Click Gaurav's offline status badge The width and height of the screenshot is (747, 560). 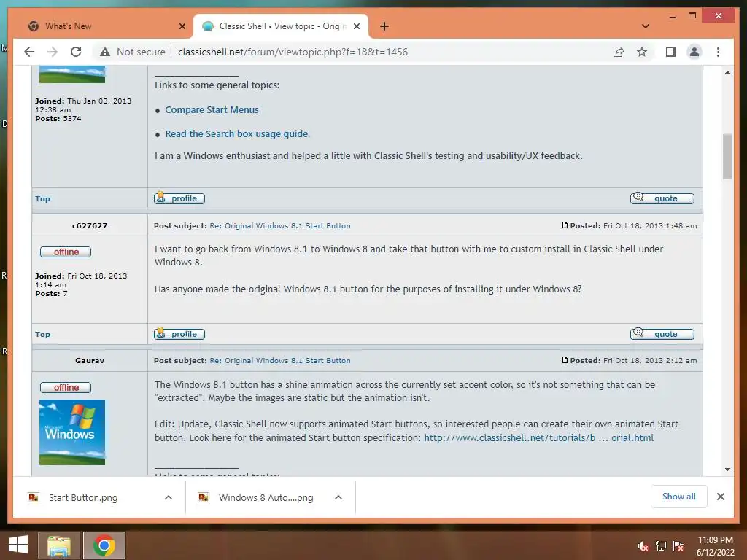66,388
